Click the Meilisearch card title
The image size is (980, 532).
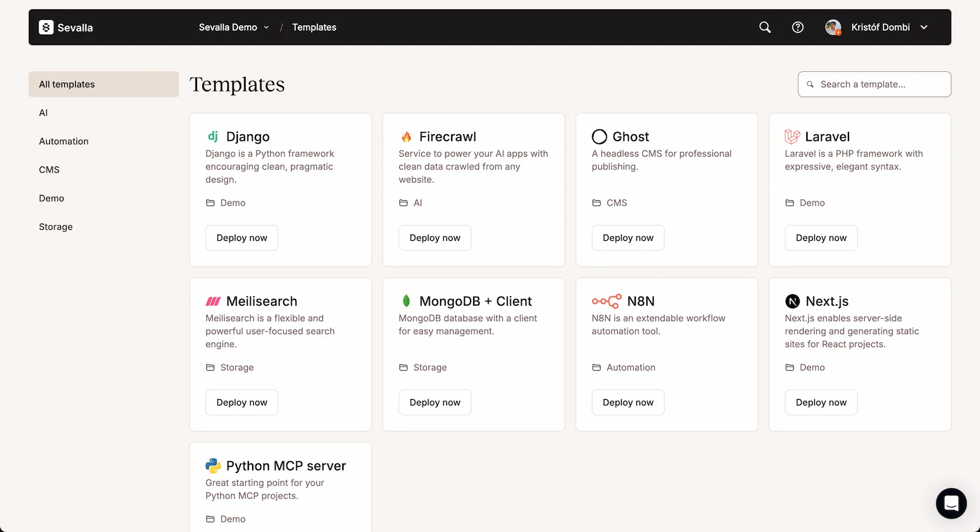pyautogui.click(x=262, y=301)
